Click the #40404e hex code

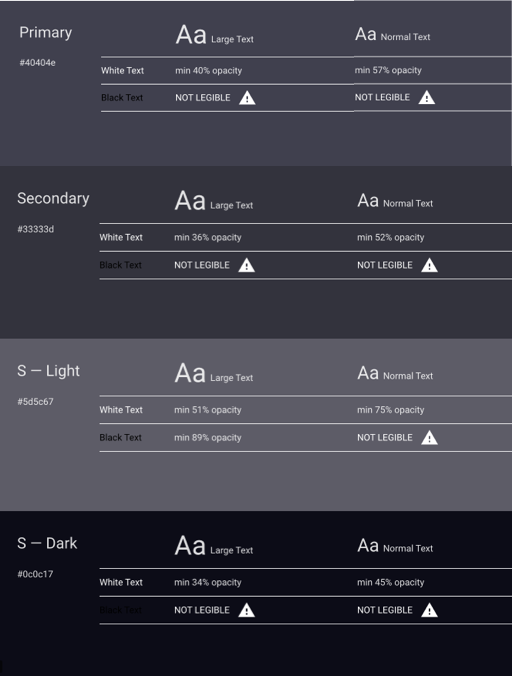(37, 63)
